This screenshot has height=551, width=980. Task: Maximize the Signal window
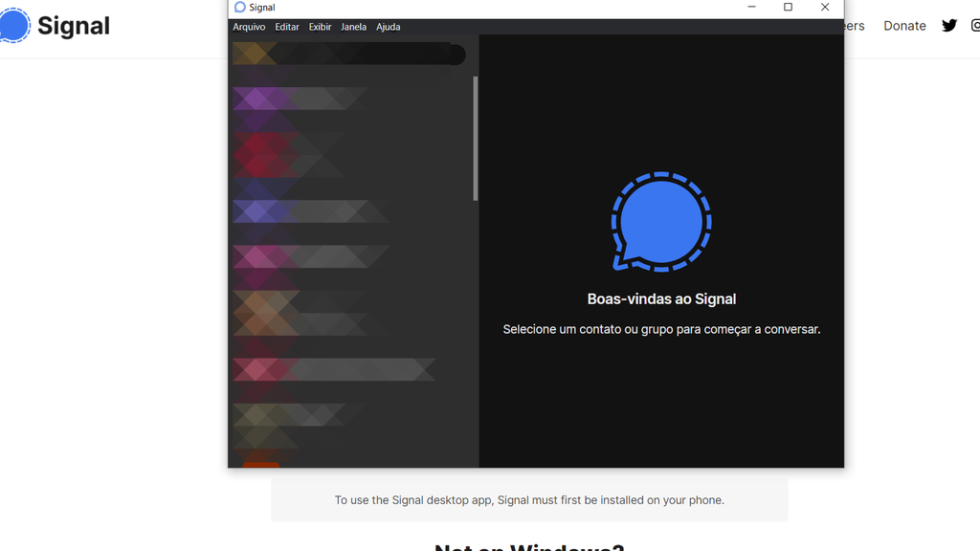[x=789, y=8]
